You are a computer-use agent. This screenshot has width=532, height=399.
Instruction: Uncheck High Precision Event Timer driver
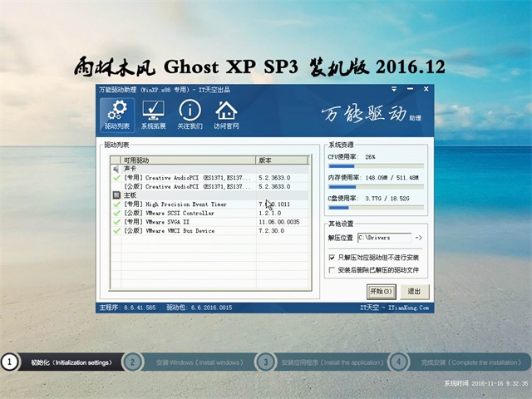click(x=116, y=204)
